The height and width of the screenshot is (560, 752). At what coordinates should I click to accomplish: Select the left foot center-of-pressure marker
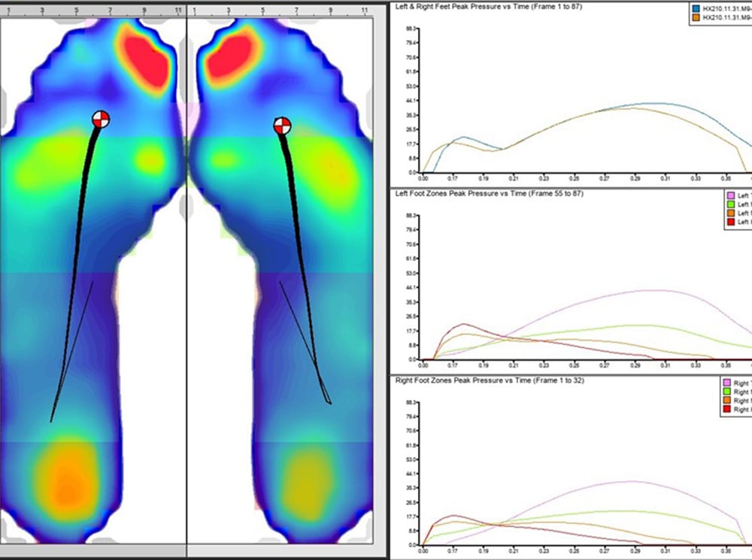(x=100, y=118)
